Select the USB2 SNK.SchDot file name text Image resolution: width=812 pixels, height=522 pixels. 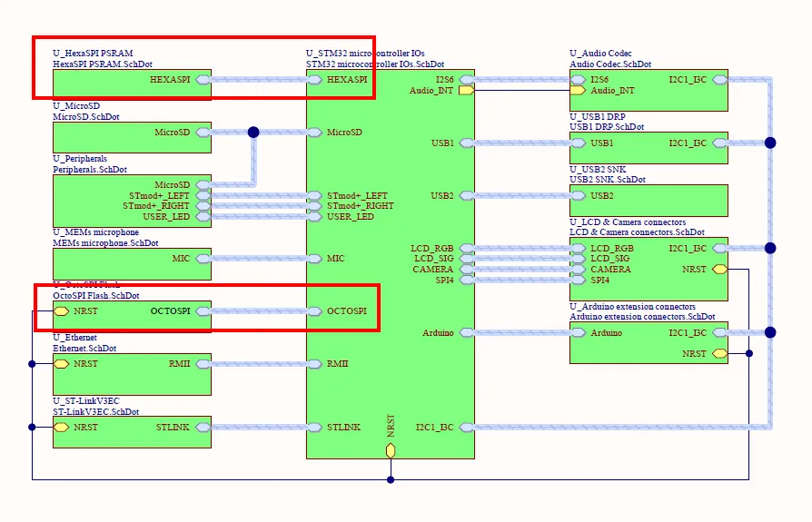pyautogui.click(x=608, y=180)
